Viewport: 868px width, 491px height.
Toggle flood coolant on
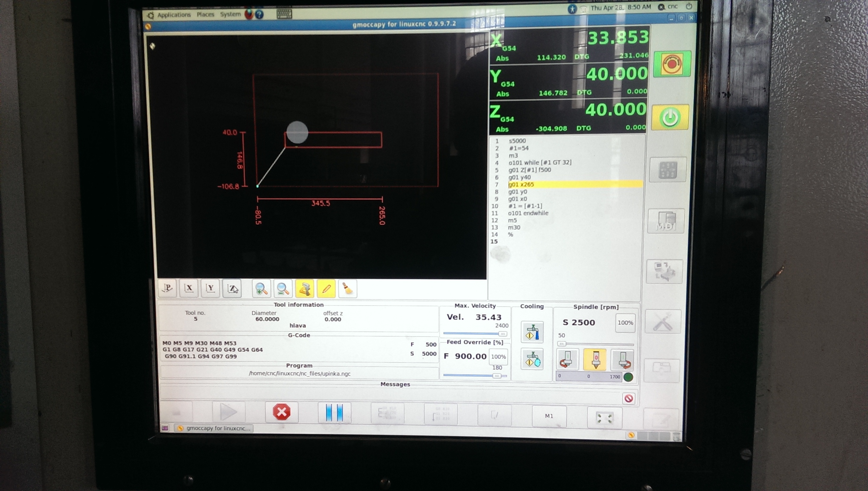click(x=532, y=332)
